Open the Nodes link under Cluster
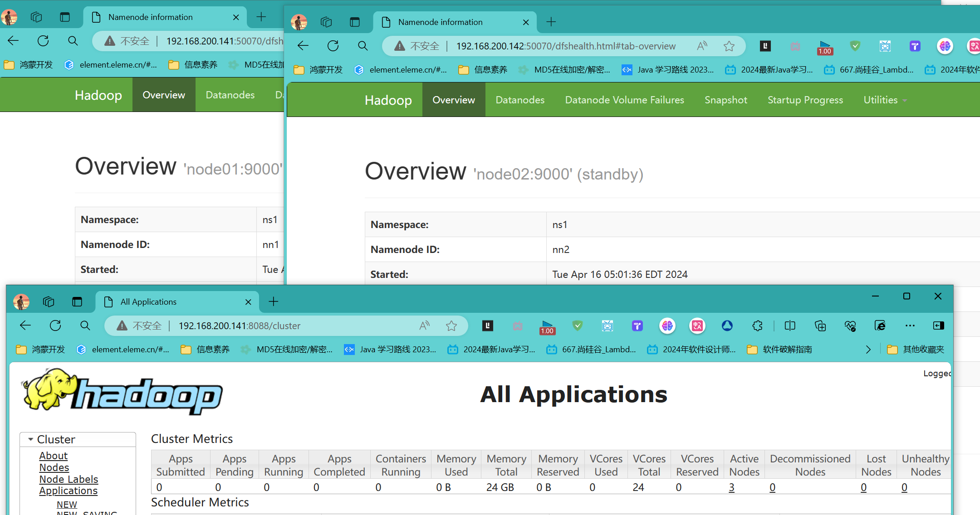The width and height of the screenshot is (980, 515). click(x=54, y=467)
